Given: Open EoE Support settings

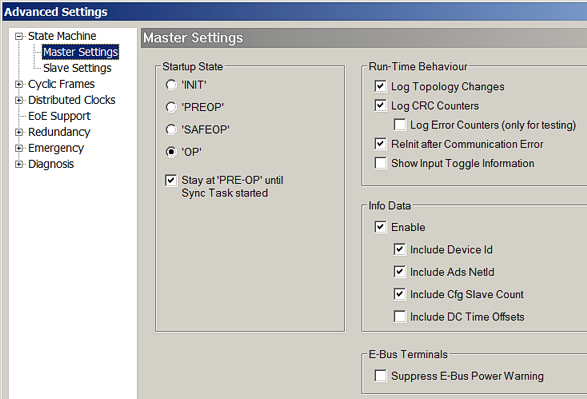Looking at the screenshot, I should 59,116.
